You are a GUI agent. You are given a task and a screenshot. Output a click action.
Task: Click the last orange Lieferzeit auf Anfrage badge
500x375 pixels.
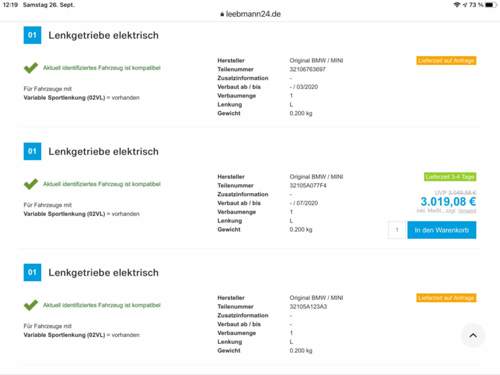point(446,298)
